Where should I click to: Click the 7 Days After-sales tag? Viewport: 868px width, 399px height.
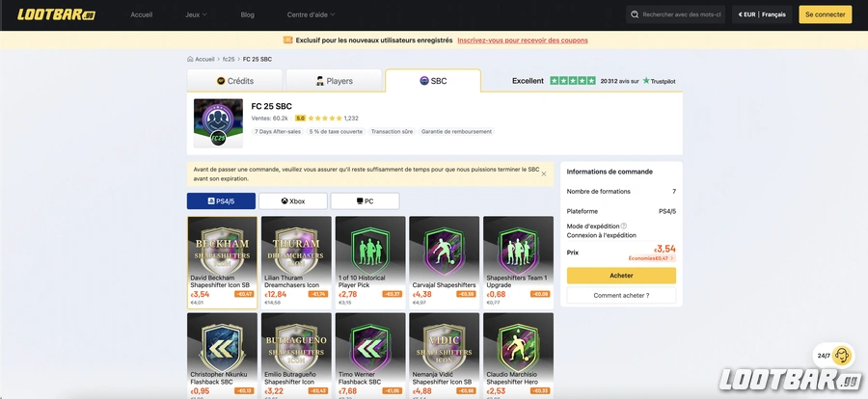point(278,132)
